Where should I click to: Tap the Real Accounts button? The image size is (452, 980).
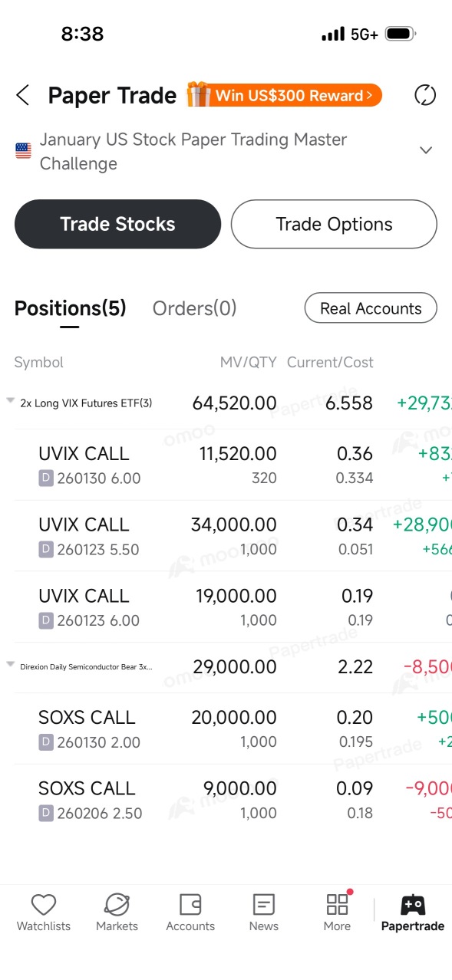coord(371,308)
